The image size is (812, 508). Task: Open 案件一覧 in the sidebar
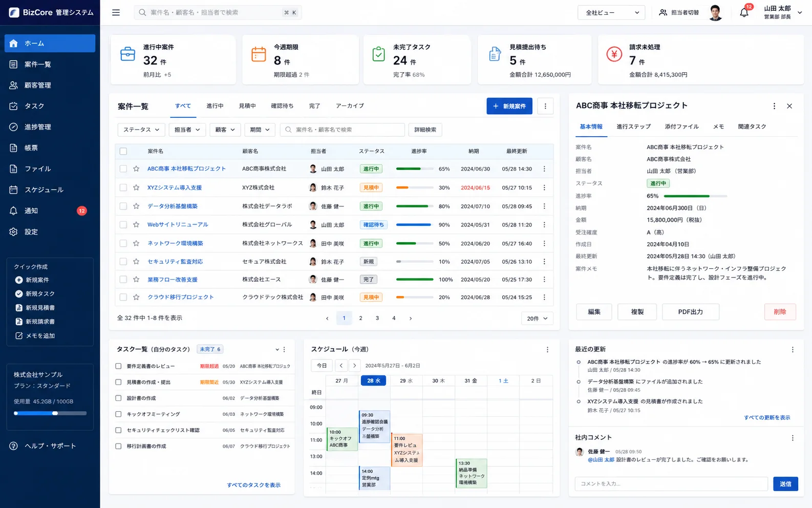pos(50,64)
